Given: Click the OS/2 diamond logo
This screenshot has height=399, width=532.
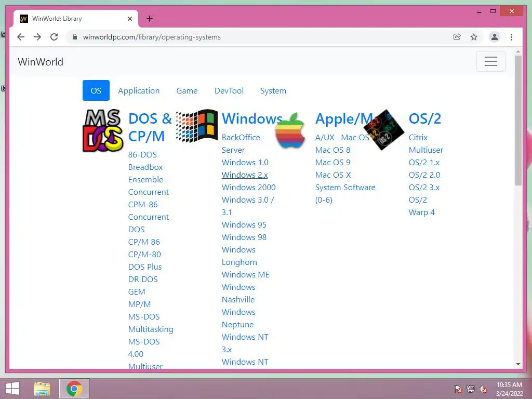Looking at the screenshot, I should click(x=384, y=129).
